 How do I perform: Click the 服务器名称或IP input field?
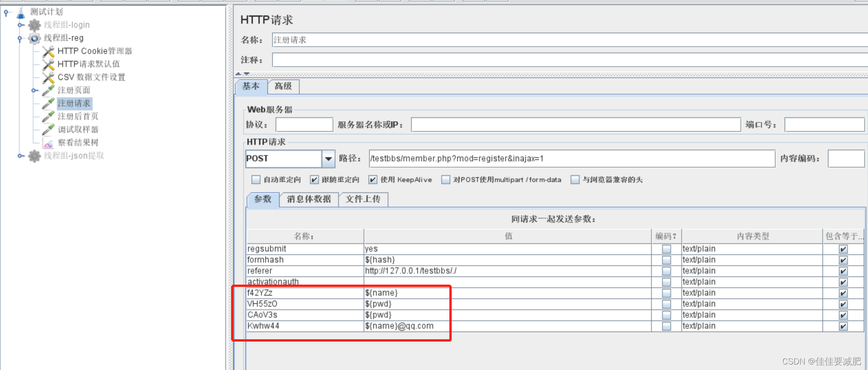tap(576, 125)
